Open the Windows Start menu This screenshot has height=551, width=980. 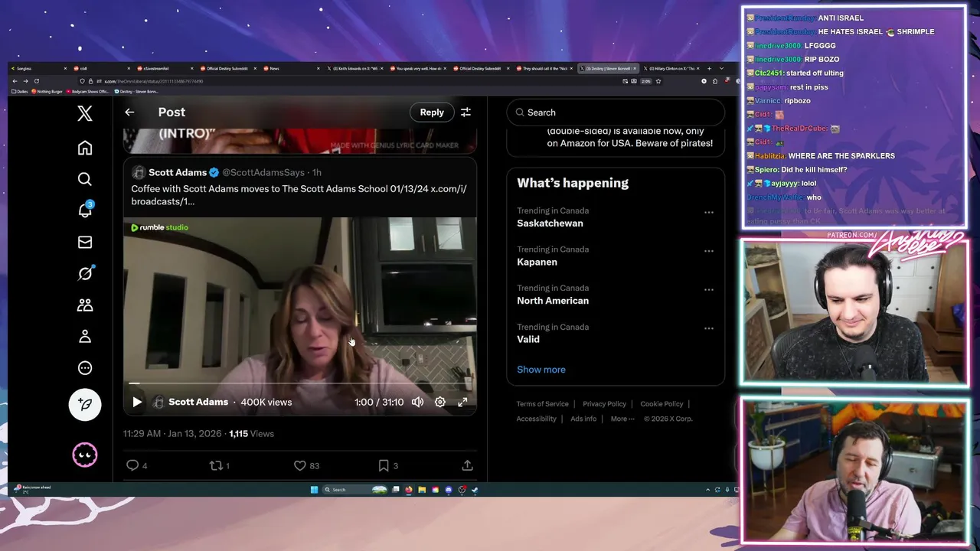pos(314,490)
